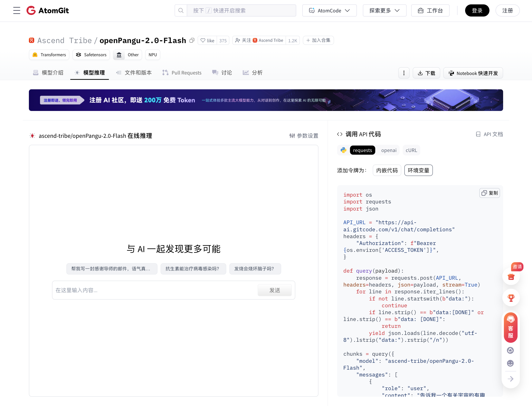Select the openai code option
The width and height of the screenshot is (532, 418).
389,150
